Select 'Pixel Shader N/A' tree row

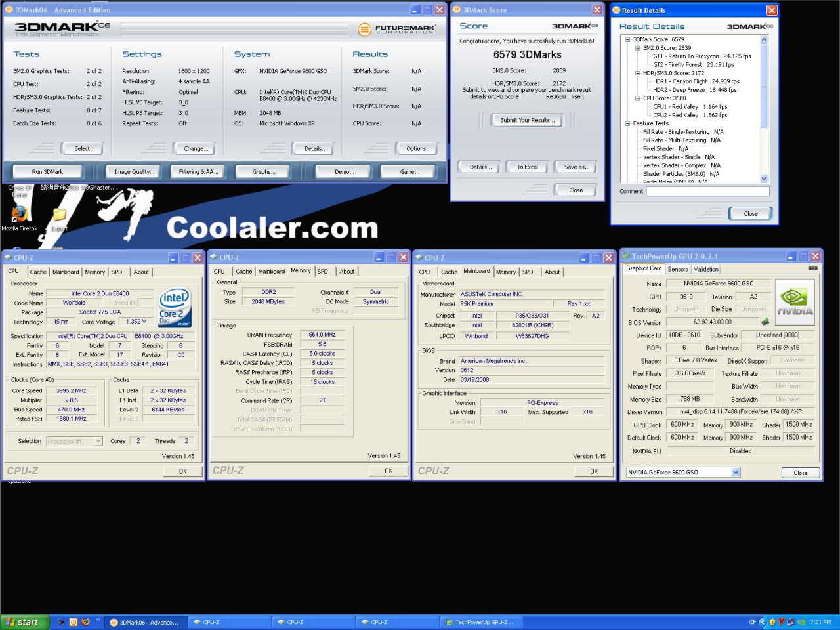click(665, 149)
